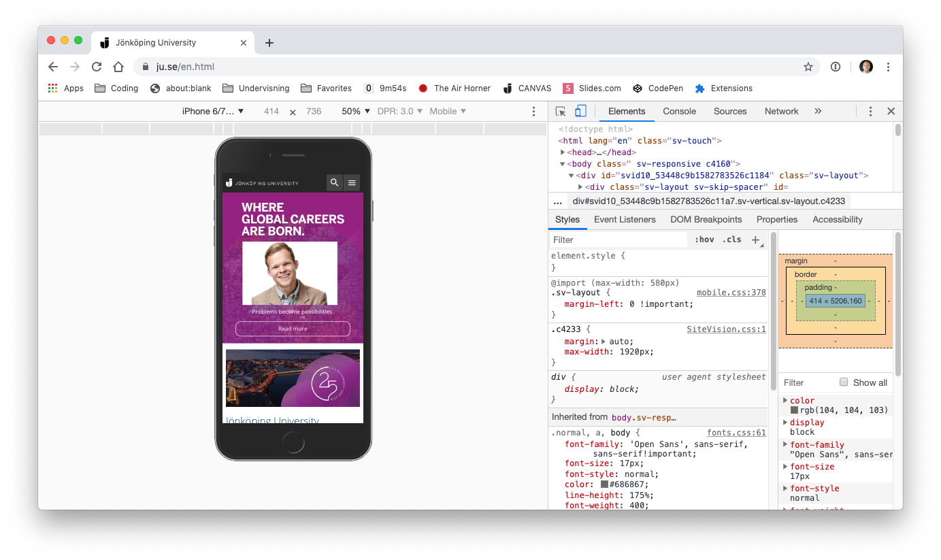Viewport: 941px width, 560px height.
Task: Open the Apps bookmark shortcut
Action: point(66,88)
